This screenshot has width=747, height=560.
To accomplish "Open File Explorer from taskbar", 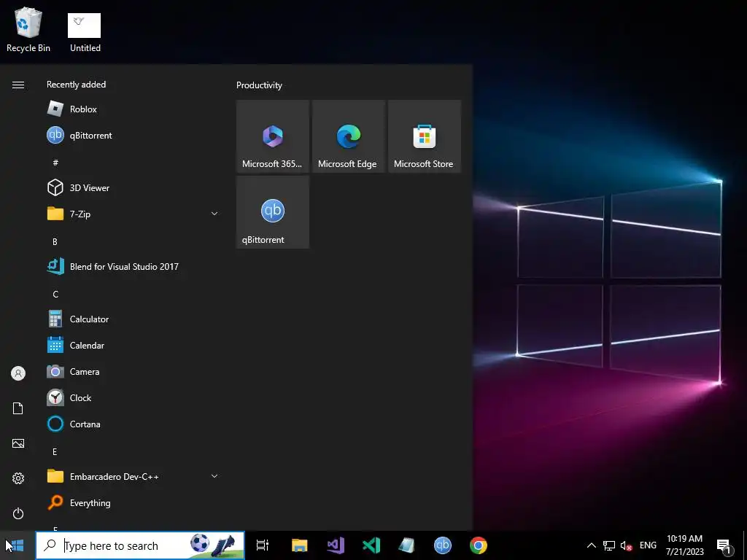I will coord(300,545).
